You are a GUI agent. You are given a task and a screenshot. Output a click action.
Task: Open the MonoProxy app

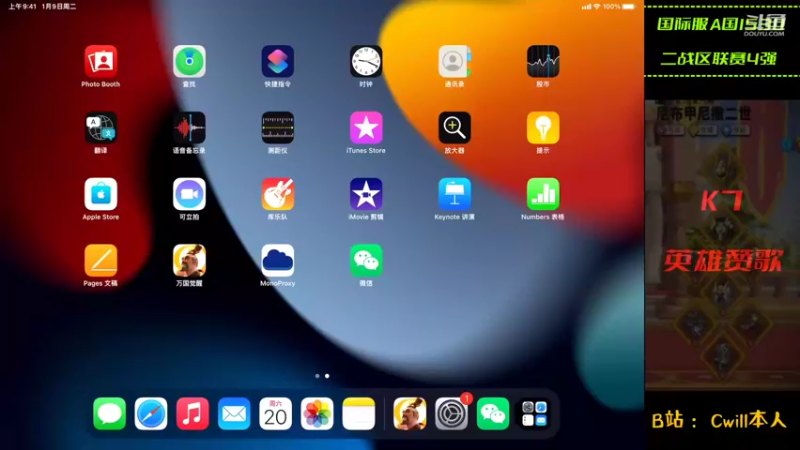(278, 260)
